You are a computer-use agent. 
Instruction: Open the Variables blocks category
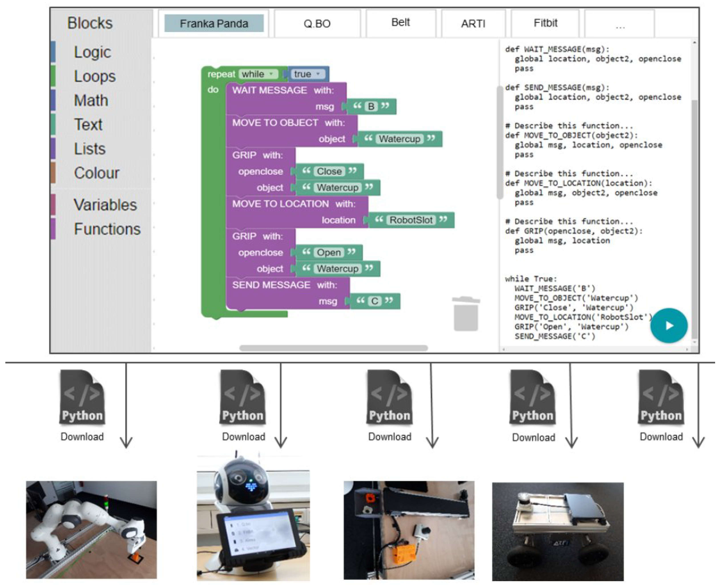(105, 205)
